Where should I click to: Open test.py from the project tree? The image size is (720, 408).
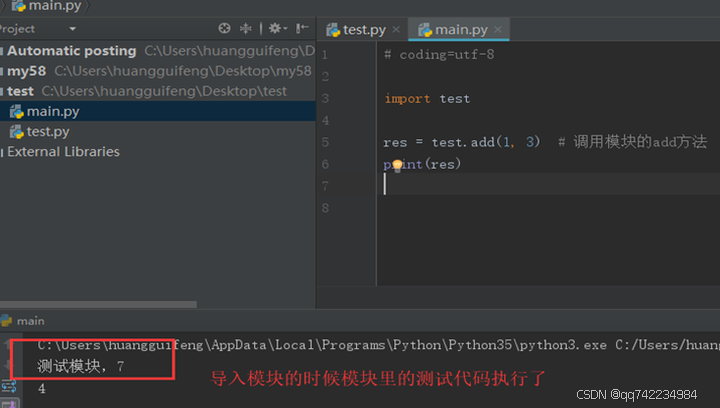pyautogui.click(x=47, y=132)
